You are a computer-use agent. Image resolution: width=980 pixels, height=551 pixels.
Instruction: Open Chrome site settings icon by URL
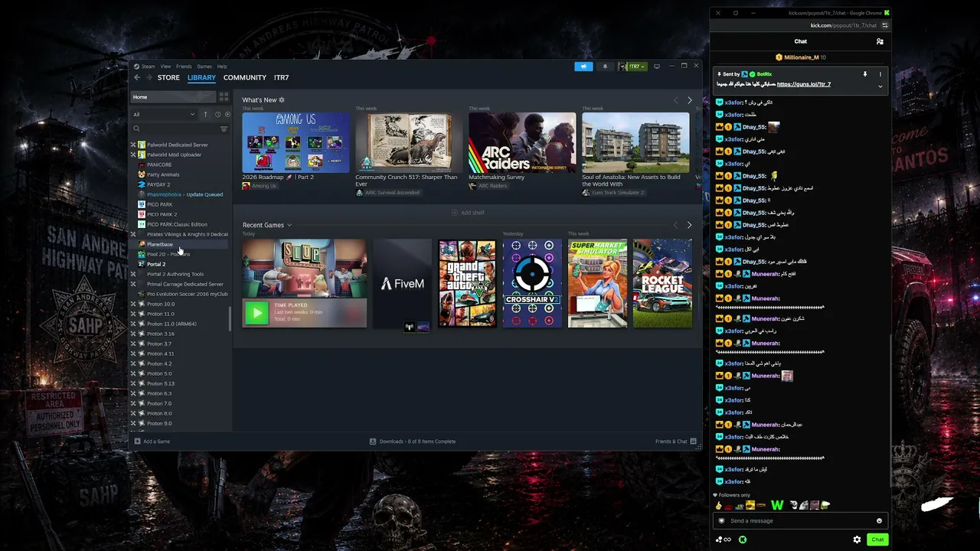click(885, 25)
